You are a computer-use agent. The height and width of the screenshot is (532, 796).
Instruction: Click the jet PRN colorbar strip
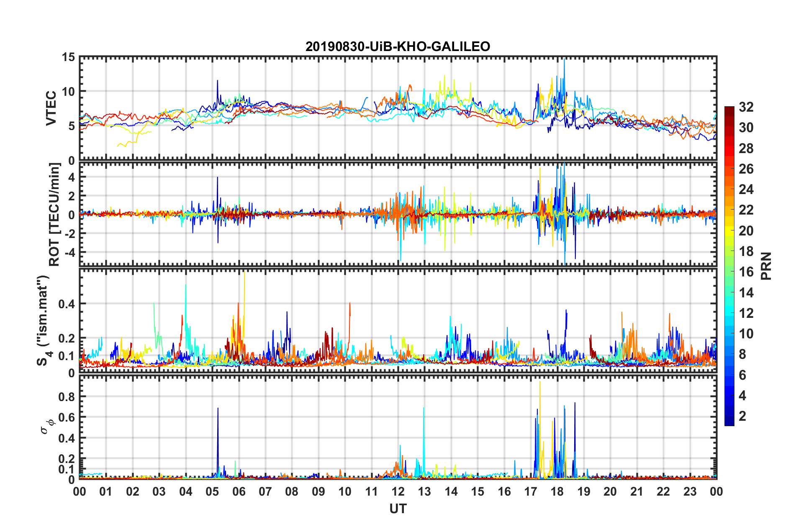point(729,266)
